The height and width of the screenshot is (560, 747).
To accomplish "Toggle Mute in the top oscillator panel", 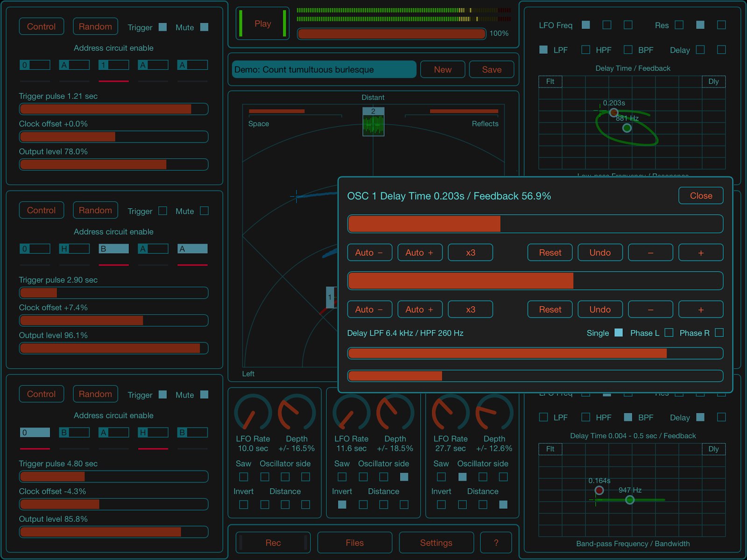I will [x=204, y=27].
